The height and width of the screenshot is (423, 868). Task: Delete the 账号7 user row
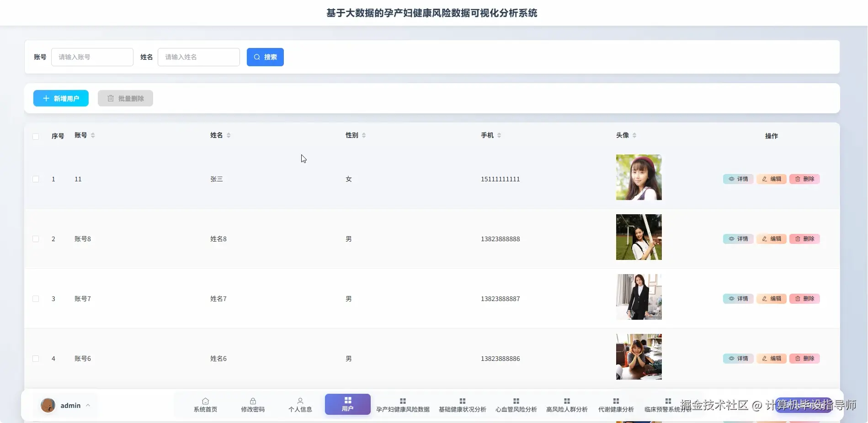[x=804, y=299]
